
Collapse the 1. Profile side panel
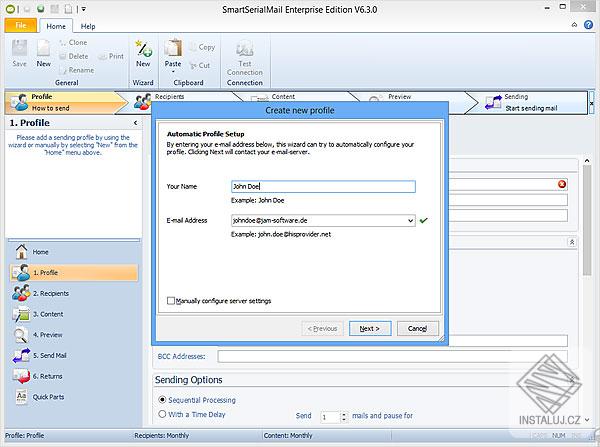tap(135, 123)
